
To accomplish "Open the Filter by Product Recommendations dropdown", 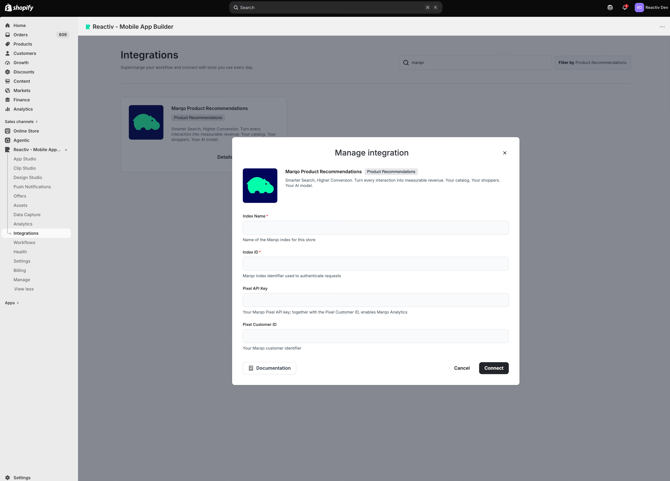I will [592, 62].
